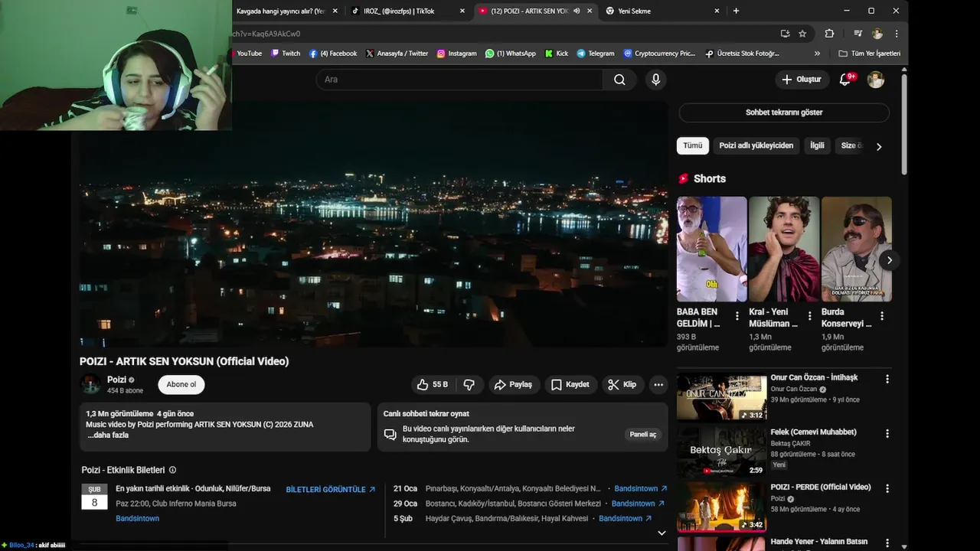The image size is (980, 551).
Task: Open Chrome three-dot menu
Action: tap(896, 34)
